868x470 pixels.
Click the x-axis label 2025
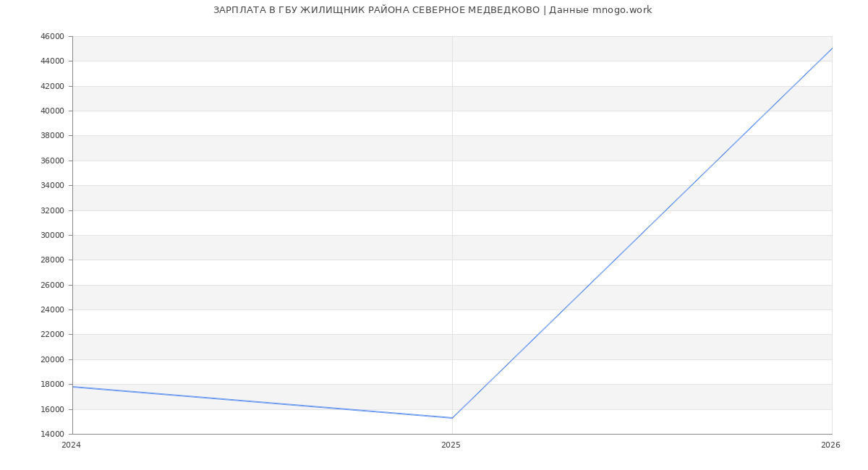pos(451,445)
